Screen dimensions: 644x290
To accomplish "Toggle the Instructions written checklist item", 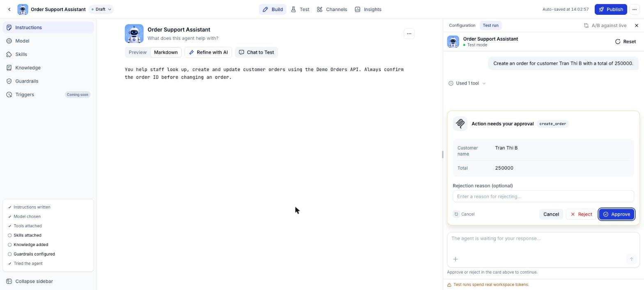I will pyautogui.click(x=29, y=207).
